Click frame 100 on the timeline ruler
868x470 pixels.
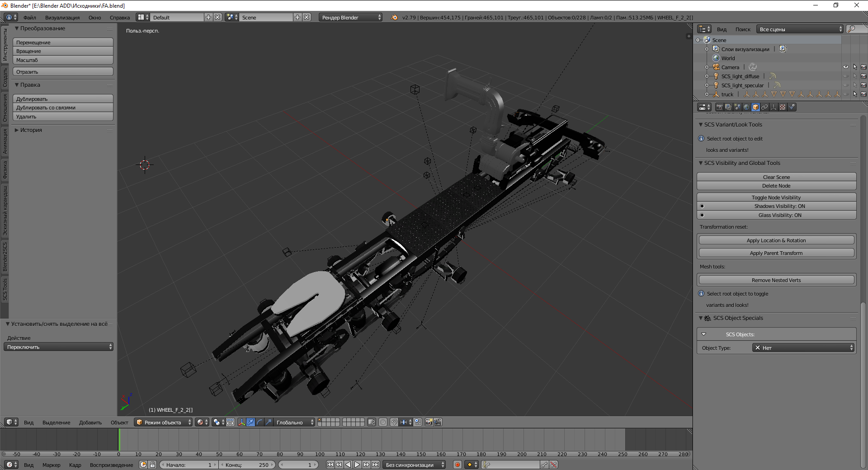click(x=320, y=454)
